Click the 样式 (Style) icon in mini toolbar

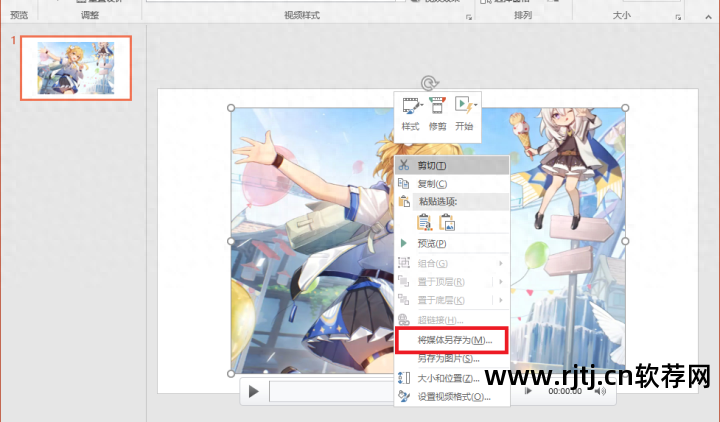coord(410,111)
